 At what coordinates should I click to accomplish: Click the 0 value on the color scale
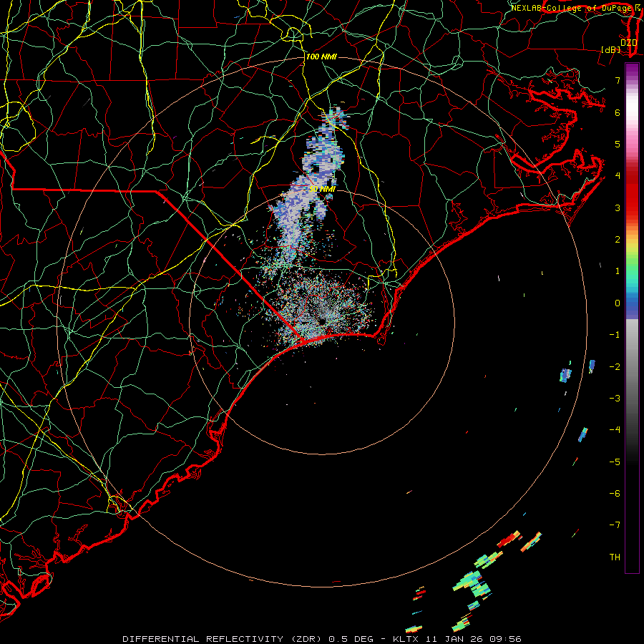pyautogui.click(x=618, y=303)
